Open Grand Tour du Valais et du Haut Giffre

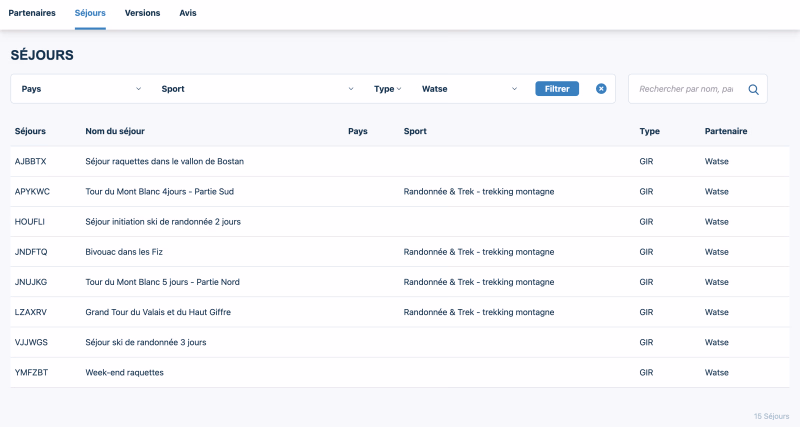[x=158, y=312]
